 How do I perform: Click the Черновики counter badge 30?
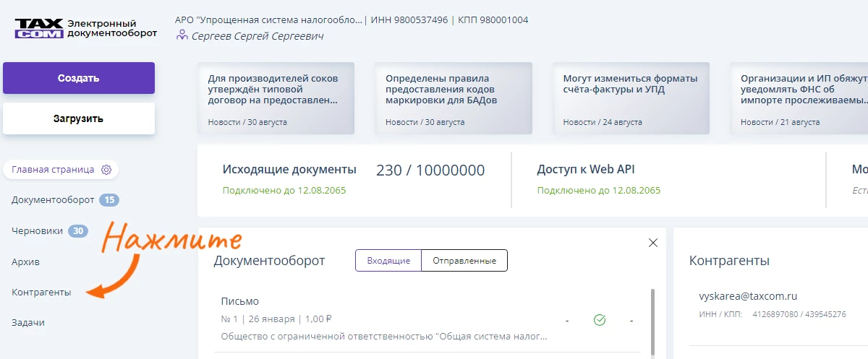pyautogui.click(x=78, y=231)
